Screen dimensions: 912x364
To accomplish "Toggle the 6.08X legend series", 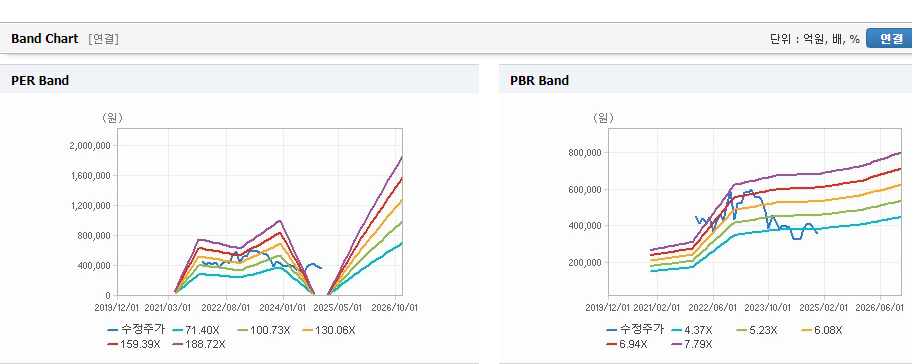I will 822,330.
